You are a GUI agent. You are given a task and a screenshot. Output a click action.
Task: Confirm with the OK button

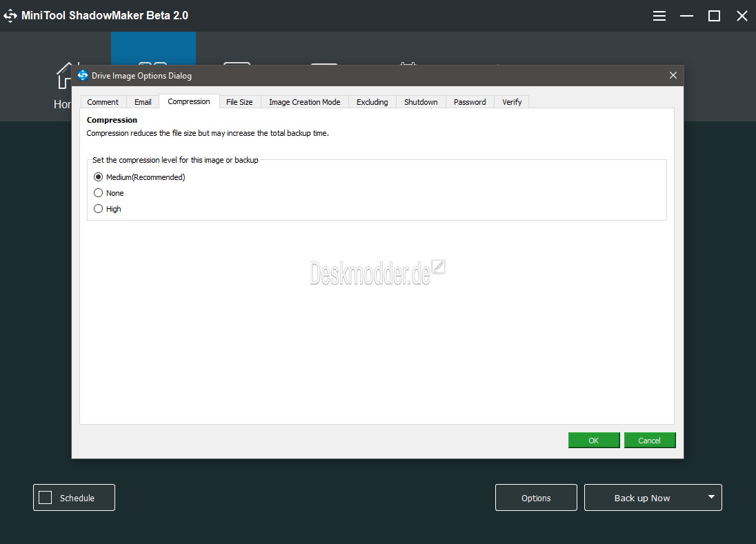point(594,441)
